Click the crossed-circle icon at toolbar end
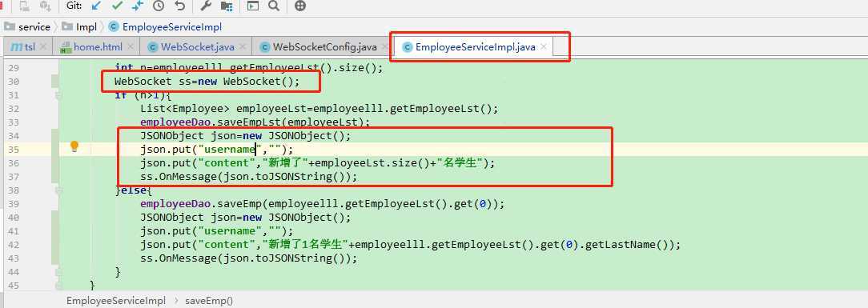This screenshot has width=868, height=308. point(300,6)
